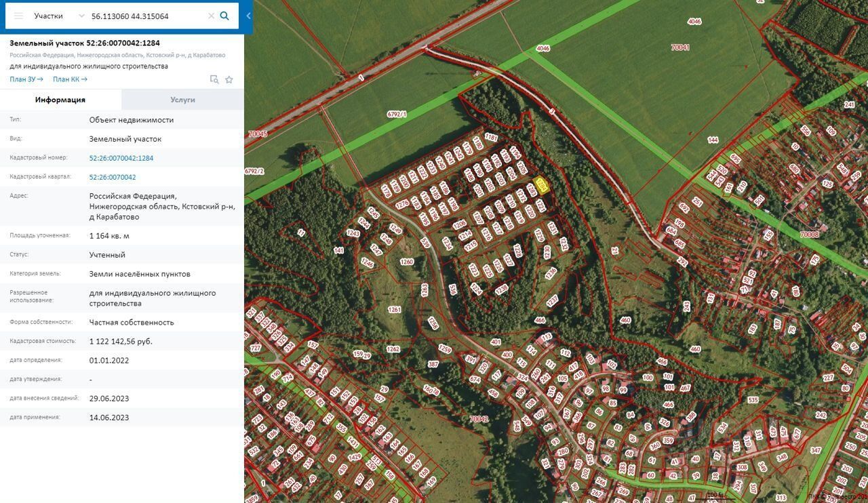The height and width of the screenshot is (503, 868).
Task: Click the large field labeled 70041
Action: click(680, 47)
